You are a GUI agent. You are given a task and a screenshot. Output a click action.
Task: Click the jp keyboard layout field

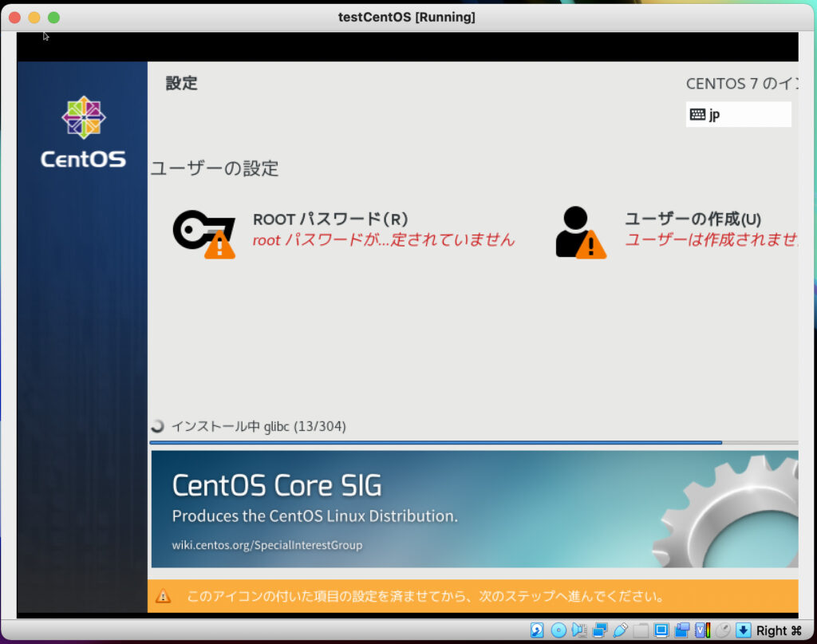point(738,114)
